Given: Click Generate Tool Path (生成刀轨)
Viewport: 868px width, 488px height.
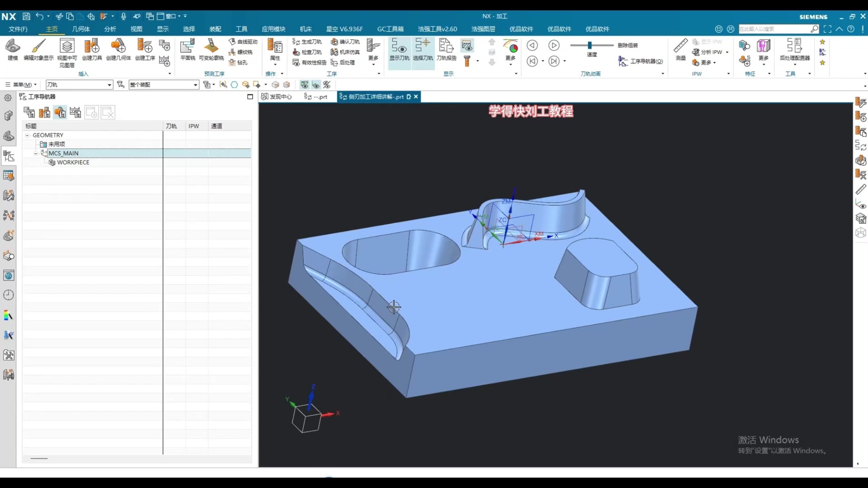Looking at the screenshot, I should (307, 42).
